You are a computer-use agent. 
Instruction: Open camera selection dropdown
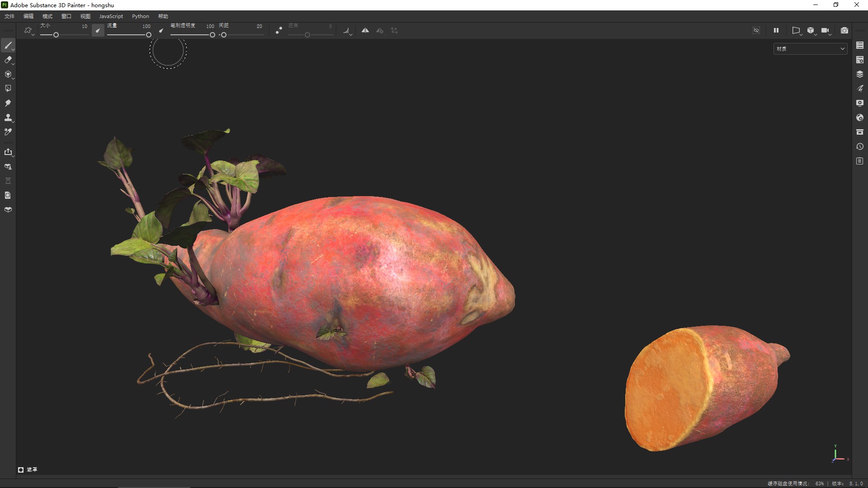coord(826,30)
